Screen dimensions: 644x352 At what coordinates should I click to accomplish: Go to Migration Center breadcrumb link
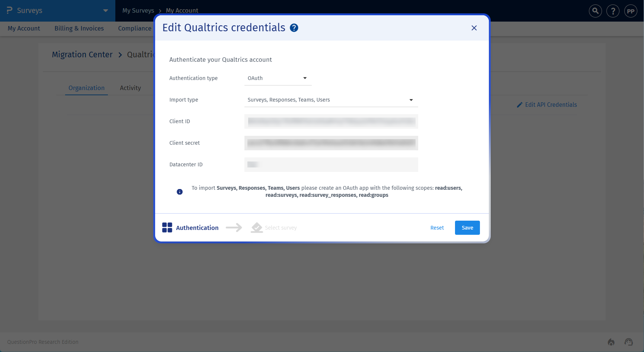tap(82, 55)
